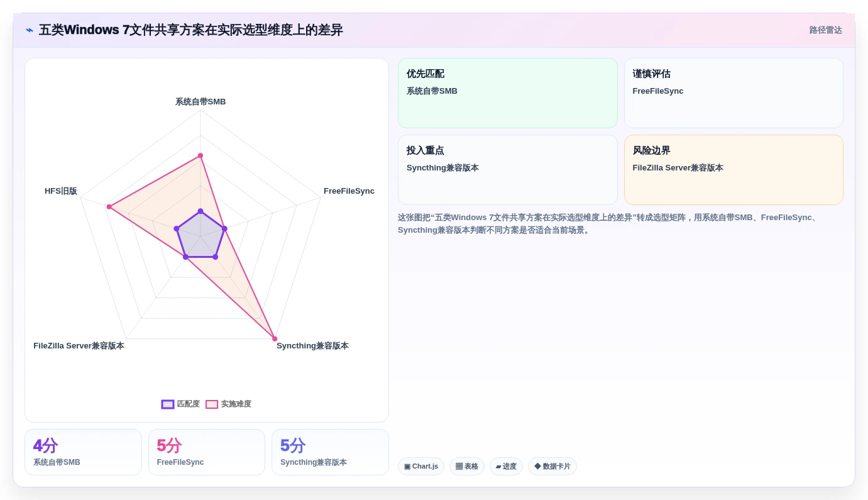
Task: Toggle the 匹配度 legend entry
Action: [x=180, y=404]
